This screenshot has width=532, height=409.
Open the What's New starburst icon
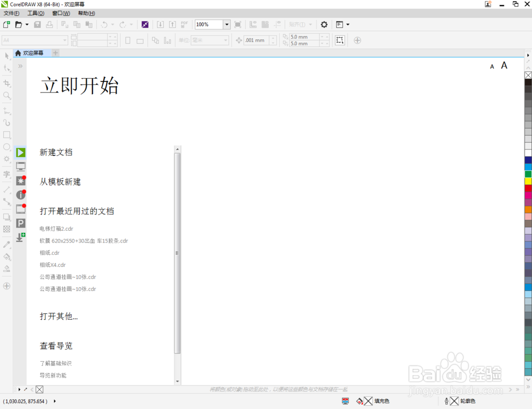(x=21, y=180)
